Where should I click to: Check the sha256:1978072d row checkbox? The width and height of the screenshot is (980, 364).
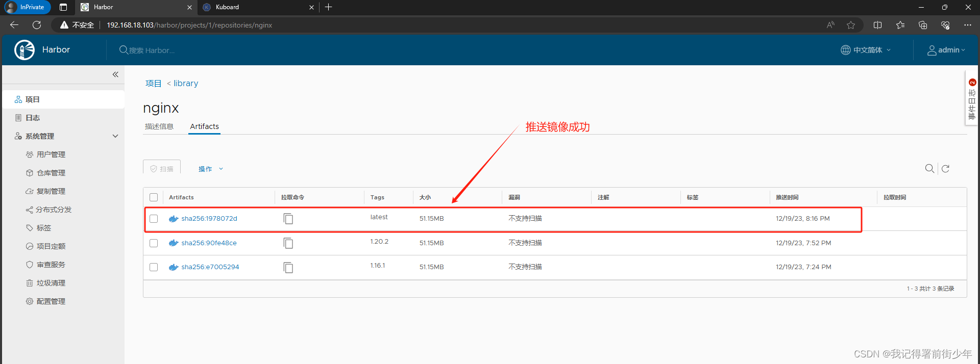154,219
